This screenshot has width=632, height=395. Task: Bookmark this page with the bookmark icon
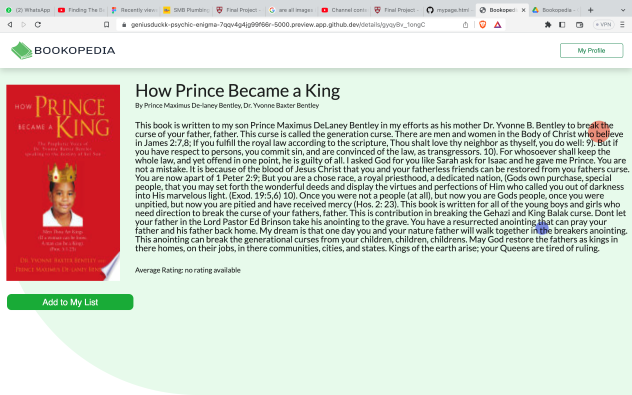pyautogui.click(x=106, y=25)
